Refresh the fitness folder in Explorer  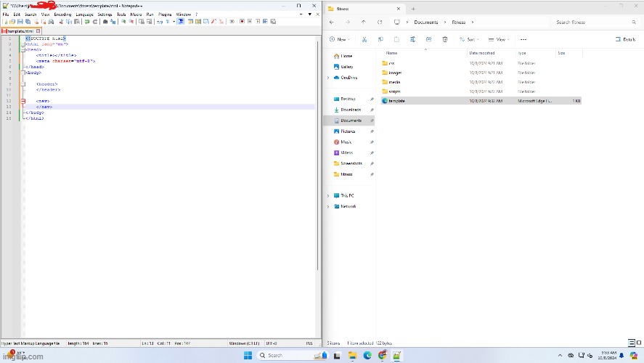click(x=380, y=23)
